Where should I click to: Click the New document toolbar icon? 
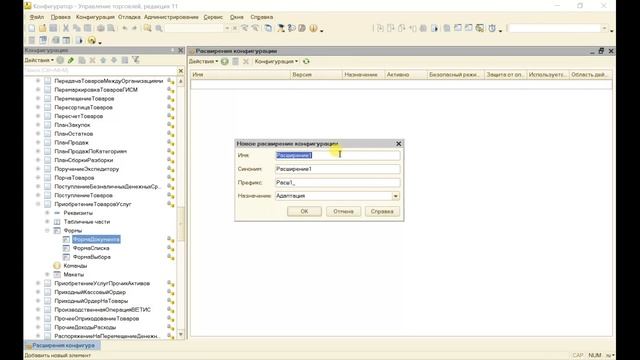tap(31, 28)
